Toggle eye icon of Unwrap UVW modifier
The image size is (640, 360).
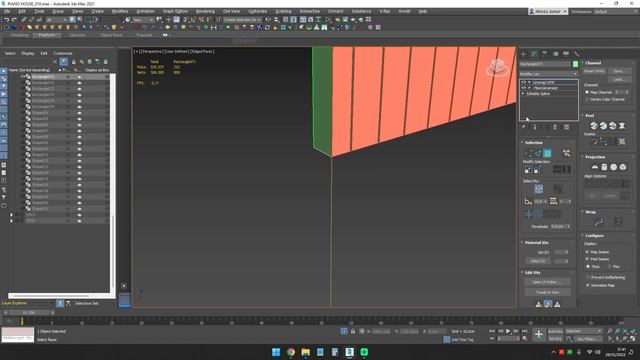coord(524,82)
